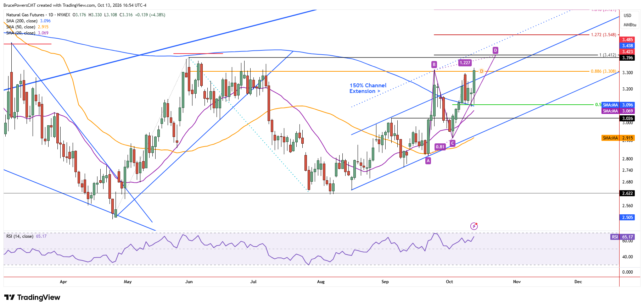Click the USD currency label
This screenshot has width=644, height=308.
pos(627,16)
